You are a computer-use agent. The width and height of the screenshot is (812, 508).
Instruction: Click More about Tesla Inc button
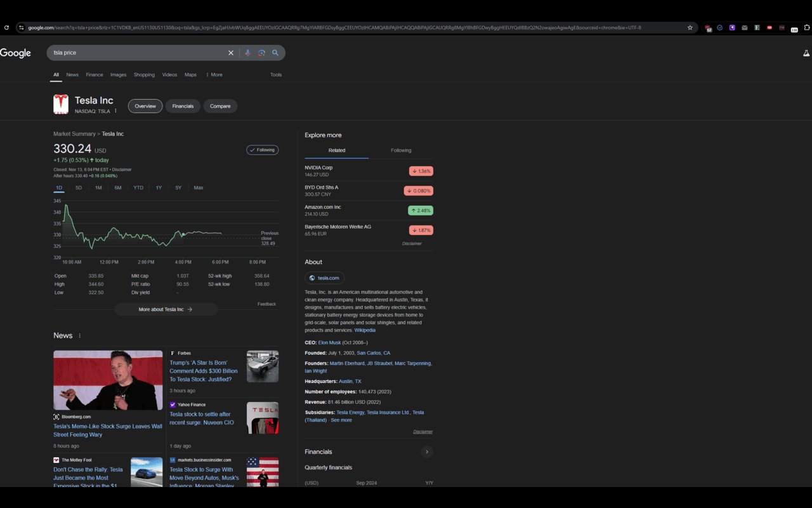pos(166,309)
